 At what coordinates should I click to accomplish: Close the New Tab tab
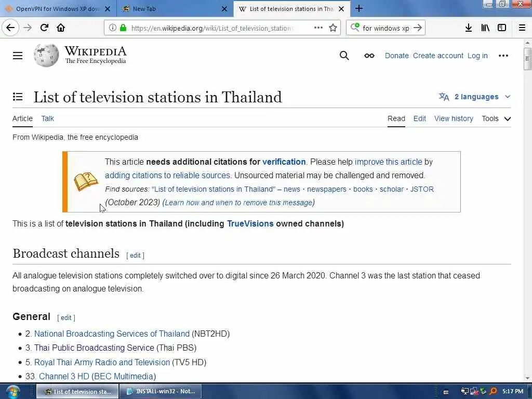coord(224,9)
